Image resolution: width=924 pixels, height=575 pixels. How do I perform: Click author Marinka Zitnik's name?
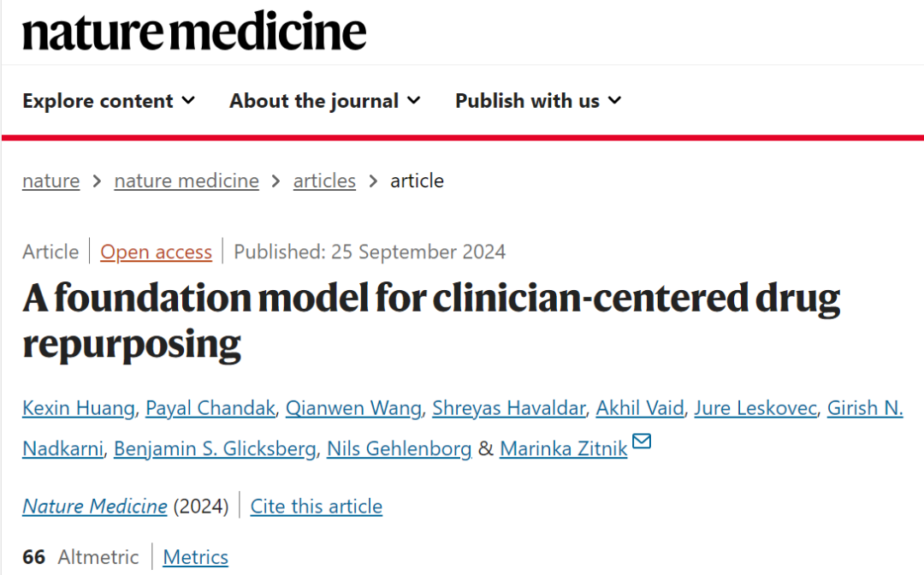(x=563, y=448)
